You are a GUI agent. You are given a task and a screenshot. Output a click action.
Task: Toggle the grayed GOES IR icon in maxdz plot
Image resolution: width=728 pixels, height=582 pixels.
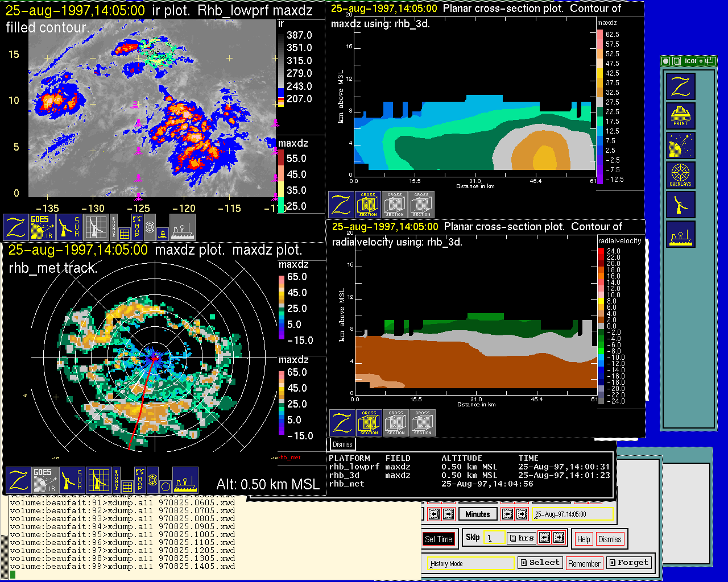[x=45, y=480]
